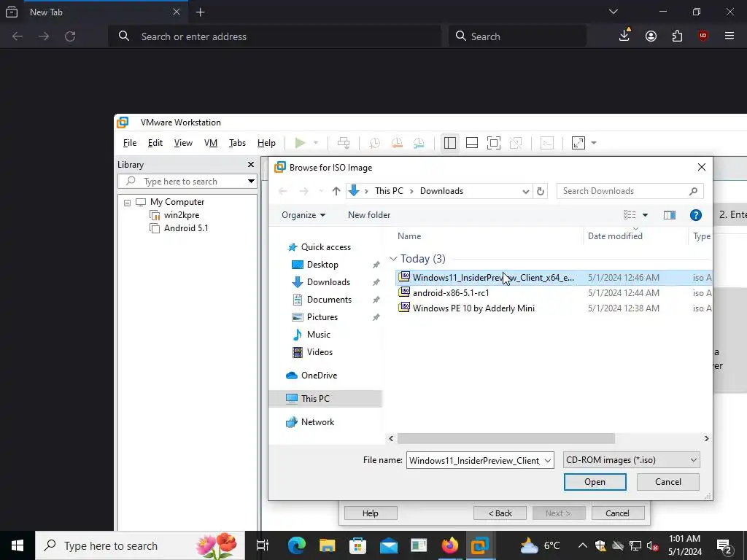The image size is (747, 560).
Task: Select the Android 5.1 virtual machine
Action: pyautogui.click(x=186, y=228)
